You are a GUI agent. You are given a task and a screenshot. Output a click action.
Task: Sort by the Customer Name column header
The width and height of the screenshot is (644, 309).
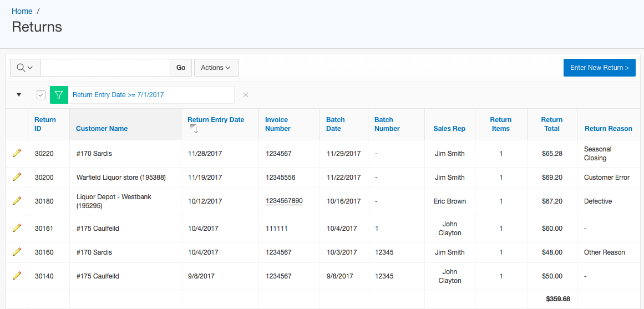(x=102, y=129)
